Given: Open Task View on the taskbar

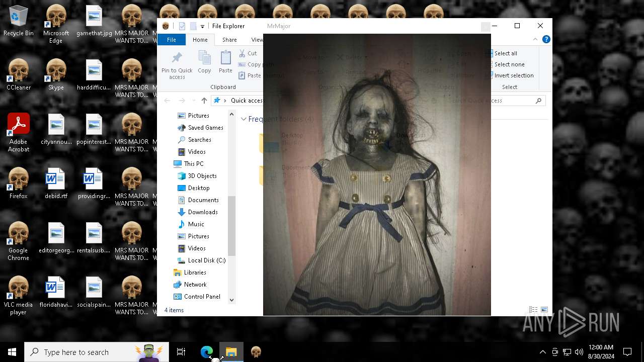Looking at the screenshot, I should [181, 352].
